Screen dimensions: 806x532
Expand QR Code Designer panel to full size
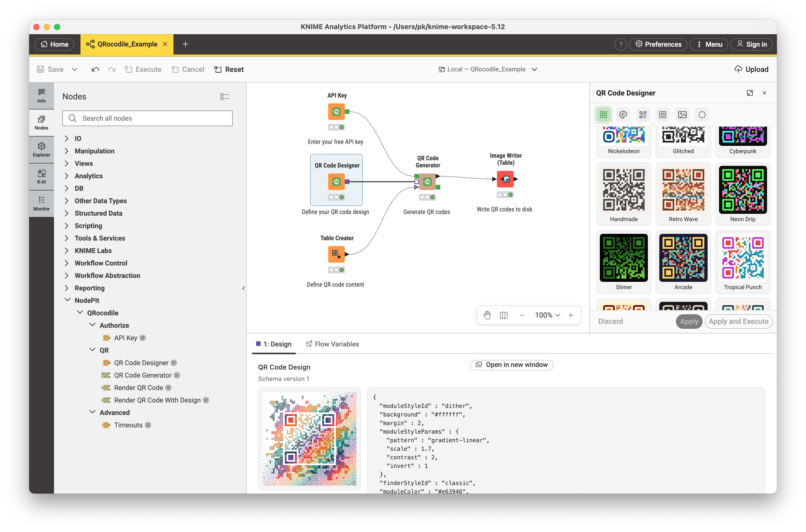[x=750, y=93]
